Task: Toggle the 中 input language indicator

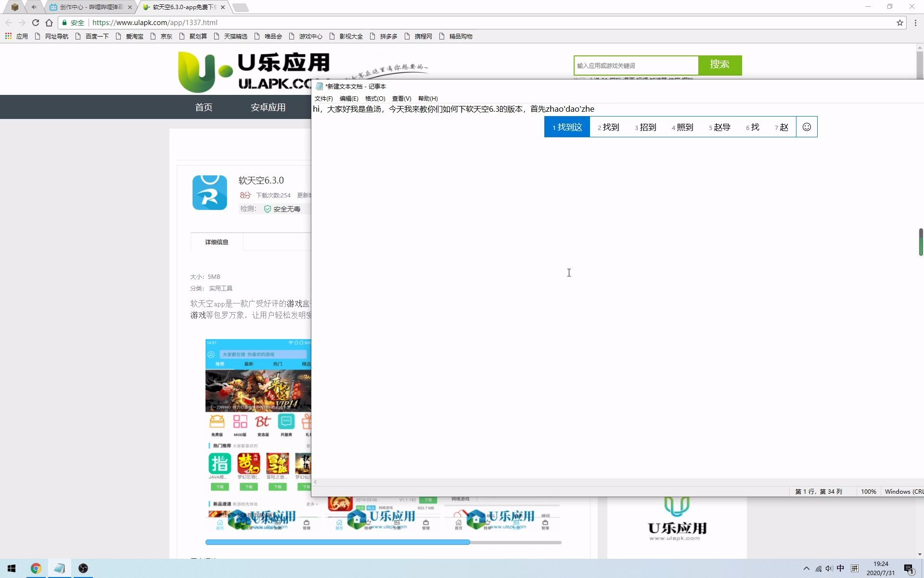Action: click(x=840, y=568)
